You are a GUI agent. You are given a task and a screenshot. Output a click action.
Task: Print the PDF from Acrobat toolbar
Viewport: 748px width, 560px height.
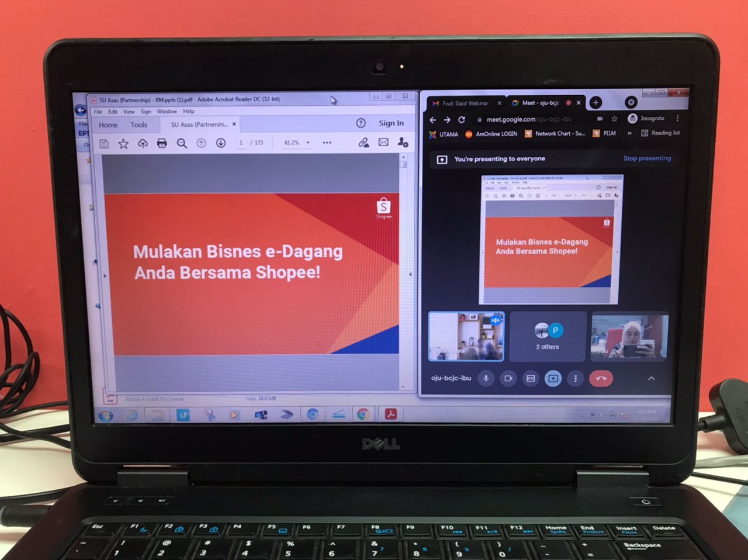click(x=162, y=144)
